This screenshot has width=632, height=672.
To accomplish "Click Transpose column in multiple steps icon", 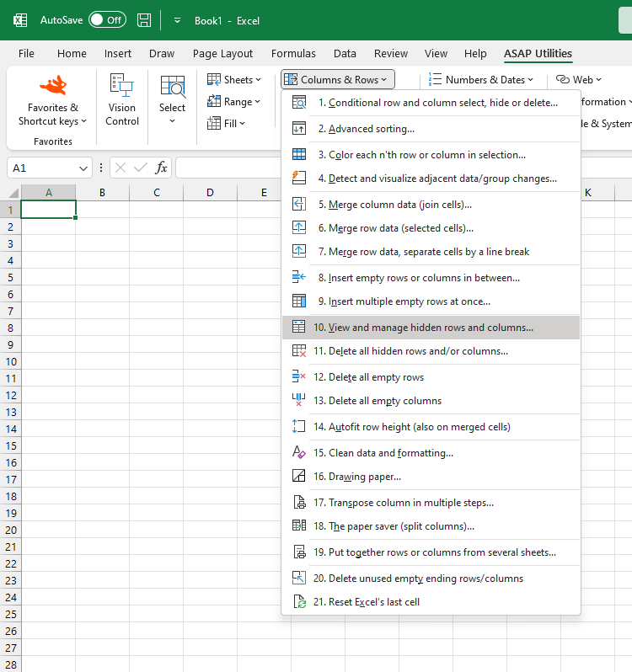I will coord(299,502).
